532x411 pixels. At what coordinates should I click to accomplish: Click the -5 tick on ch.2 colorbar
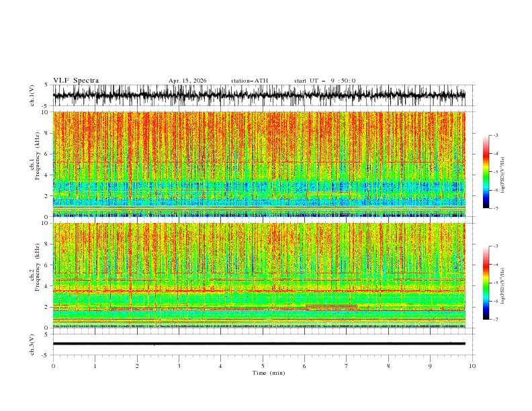point(495,283)
